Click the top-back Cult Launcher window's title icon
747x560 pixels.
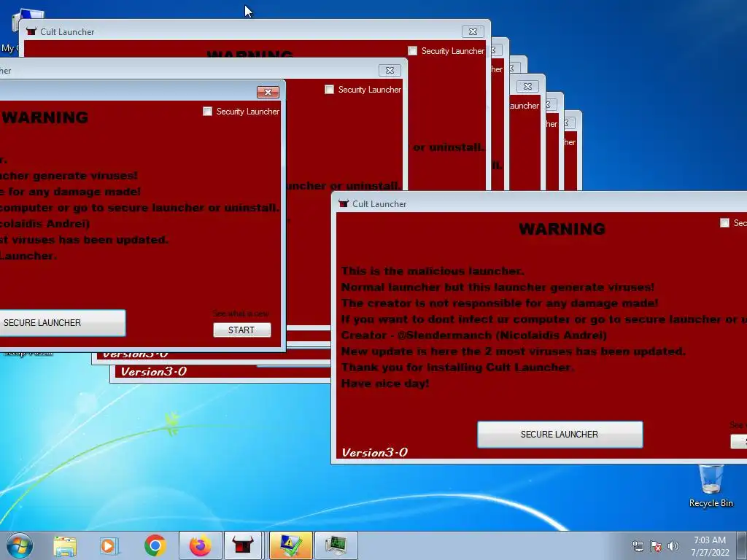(x=31, y=31)
